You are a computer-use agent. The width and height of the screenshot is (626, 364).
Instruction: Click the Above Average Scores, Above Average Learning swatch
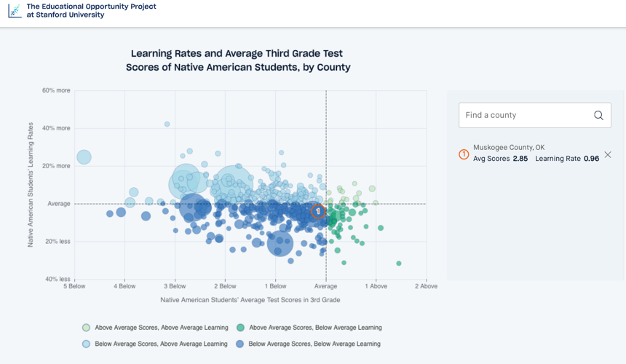tap(86, 328)
